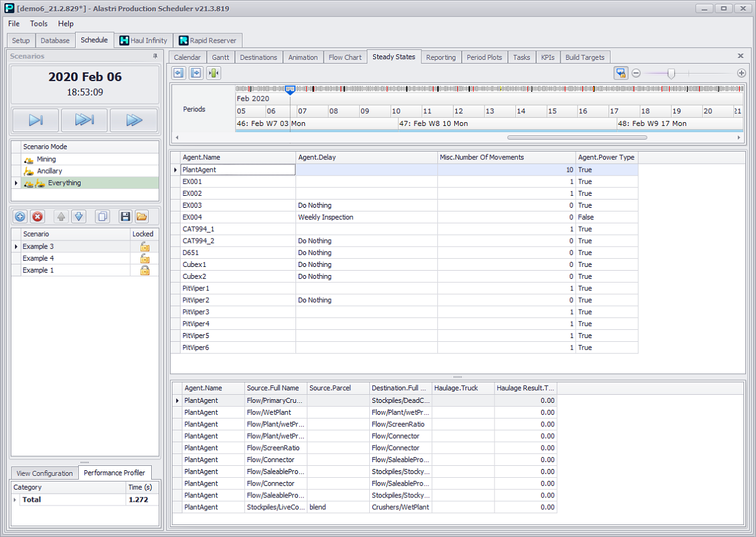This screenshot has width=756, height=537.
Task: Open the View Configuration tab
Action: (45, 473)
